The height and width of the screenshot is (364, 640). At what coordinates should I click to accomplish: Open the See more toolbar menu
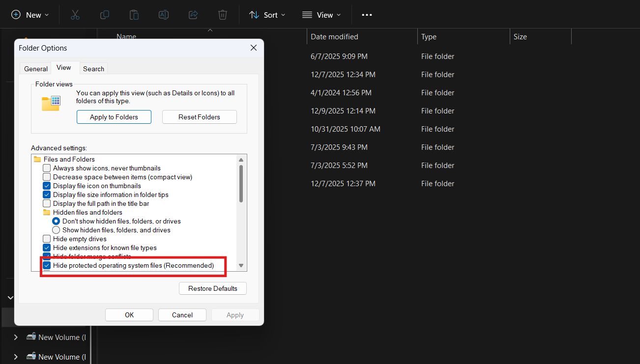pos(367,15)
